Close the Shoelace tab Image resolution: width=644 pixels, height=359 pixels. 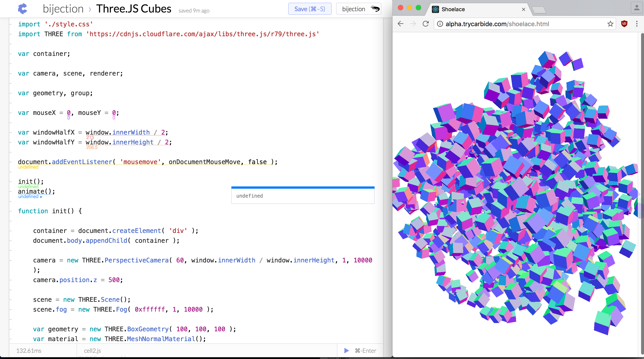click(x=523, y=9)
